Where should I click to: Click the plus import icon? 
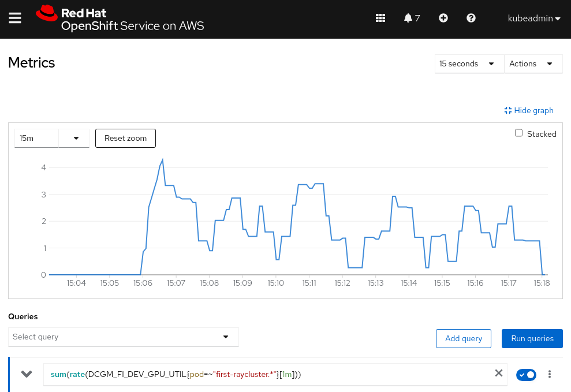coord(443,18)
